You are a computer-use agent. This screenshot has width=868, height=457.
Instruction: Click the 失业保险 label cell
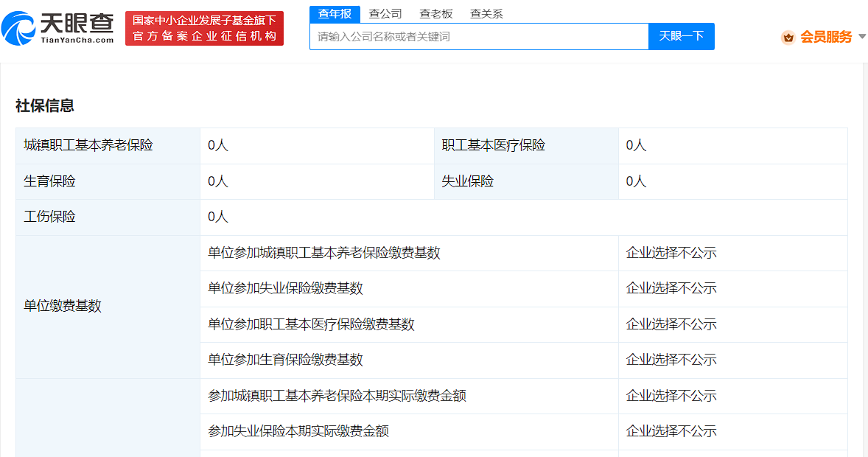coord(468,181)
